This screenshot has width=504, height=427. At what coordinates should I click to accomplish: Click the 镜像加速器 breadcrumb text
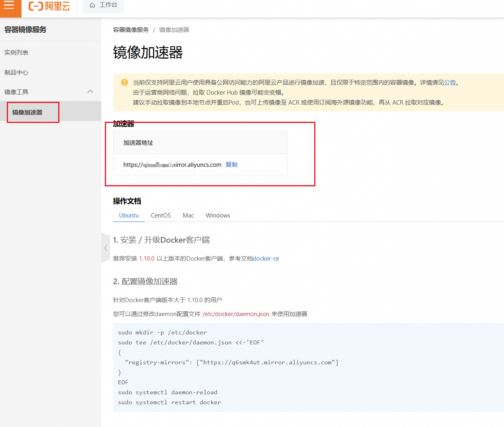(174, 30)
